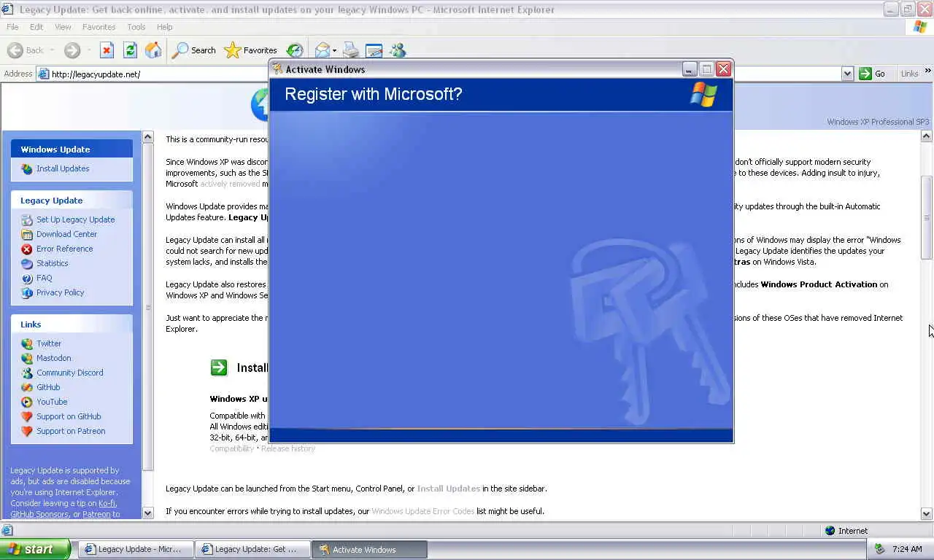
Task: Open the History icon
Action: coord(295,50)
